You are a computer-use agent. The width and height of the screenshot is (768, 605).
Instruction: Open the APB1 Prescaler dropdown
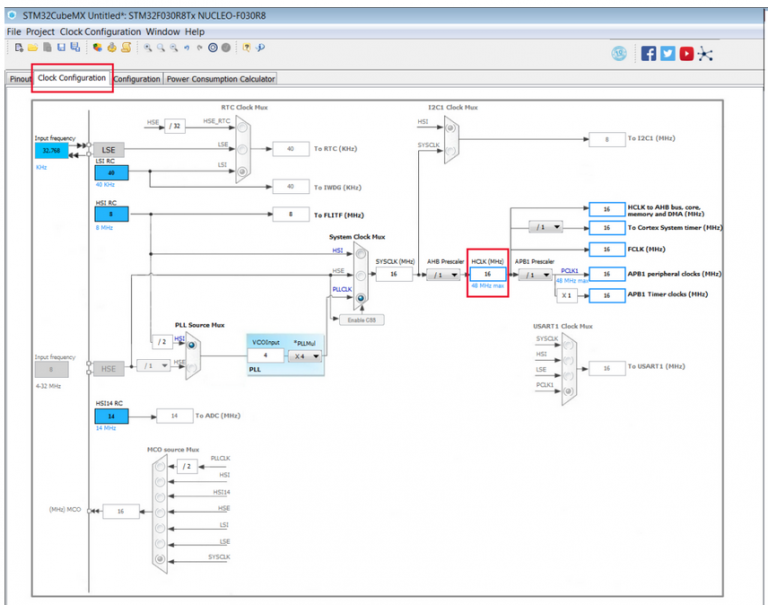[x=535, y=275]
